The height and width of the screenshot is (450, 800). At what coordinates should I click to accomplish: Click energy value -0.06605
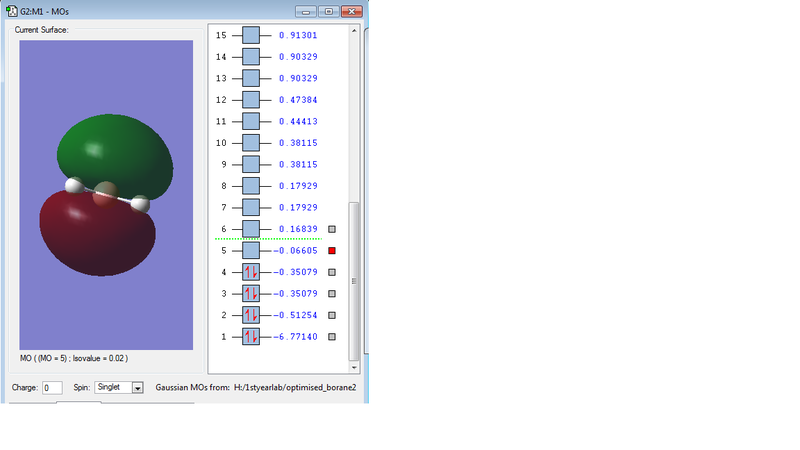[x=295, y=251]
